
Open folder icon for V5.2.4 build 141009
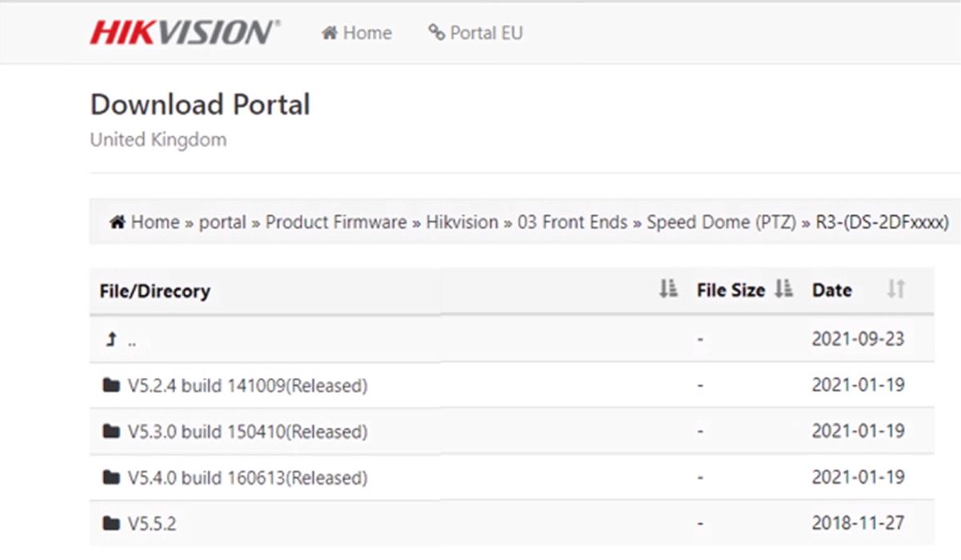(x=111, y=386)
